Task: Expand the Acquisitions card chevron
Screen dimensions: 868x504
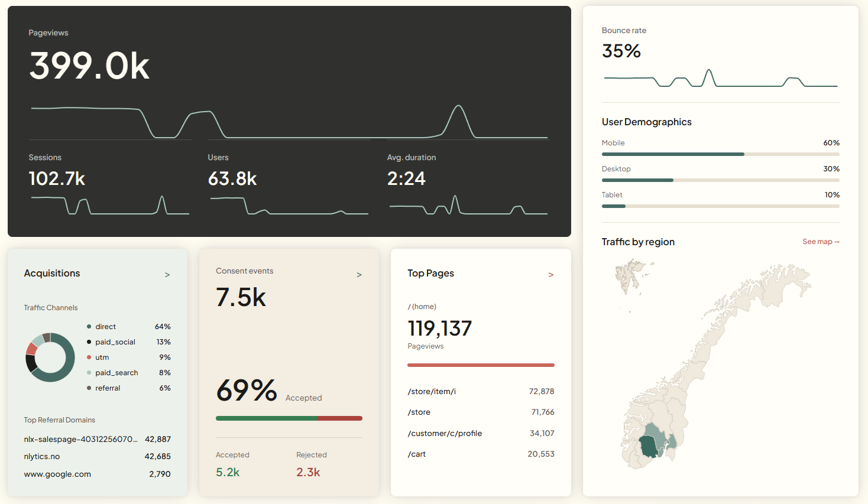Action: coord(167,275)
